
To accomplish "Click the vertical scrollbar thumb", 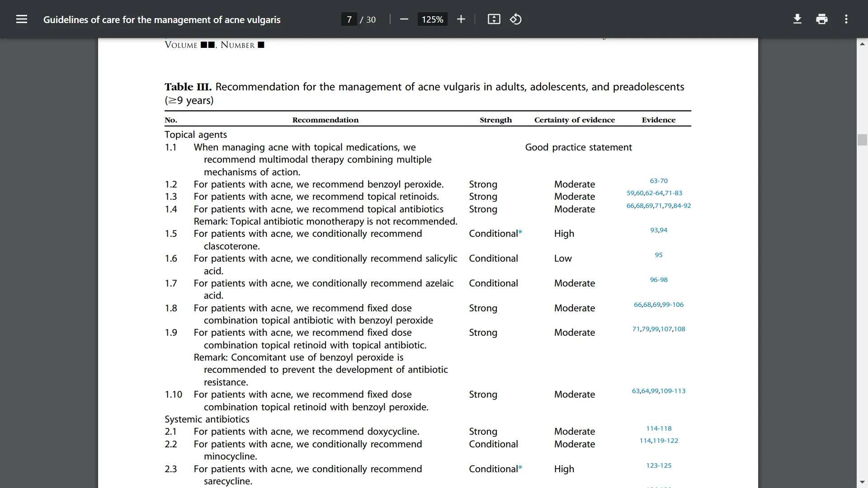I will point(862,140).
